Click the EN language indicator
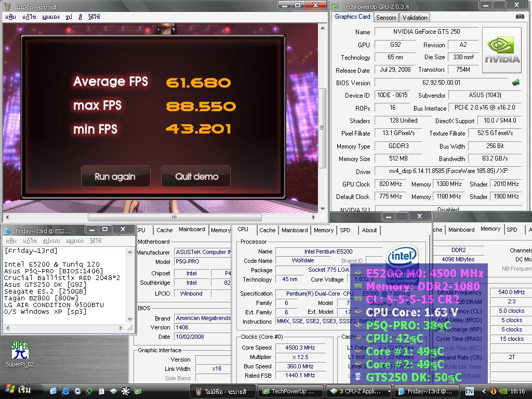Viewport: 532px width, 399px height. click(469, 391)
